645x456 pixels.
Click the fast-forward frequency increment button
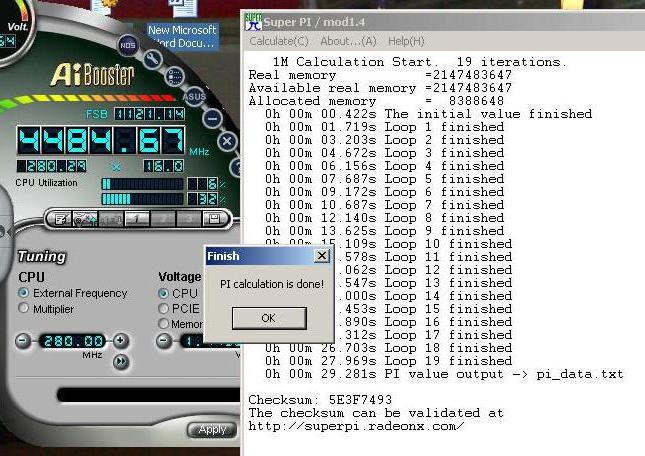point(121,361)
